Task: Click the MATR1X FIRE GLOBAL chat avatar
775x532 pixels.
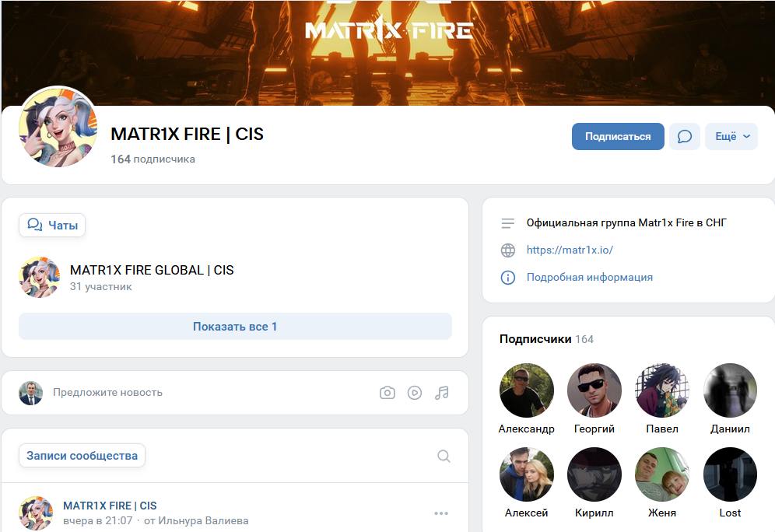Action: 39,277
